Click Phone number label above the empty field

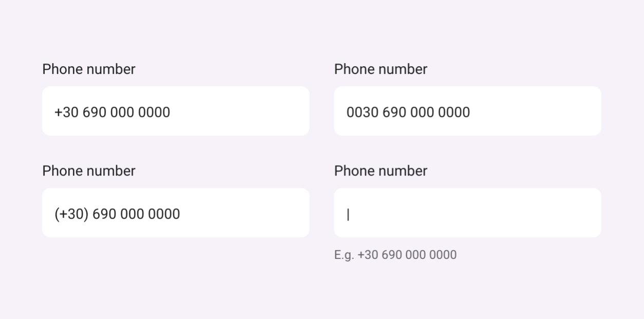pyautogui.click(x=381, y=171)
